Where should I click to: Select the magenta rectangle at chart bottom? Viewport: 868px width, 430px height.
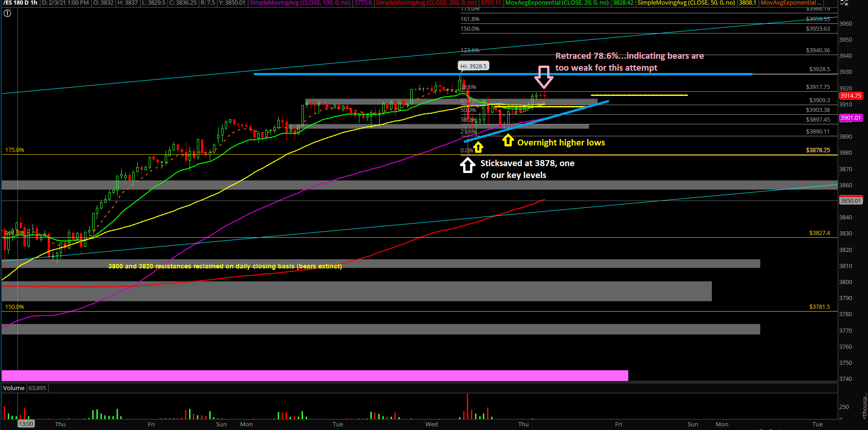[x=315, y=375]
